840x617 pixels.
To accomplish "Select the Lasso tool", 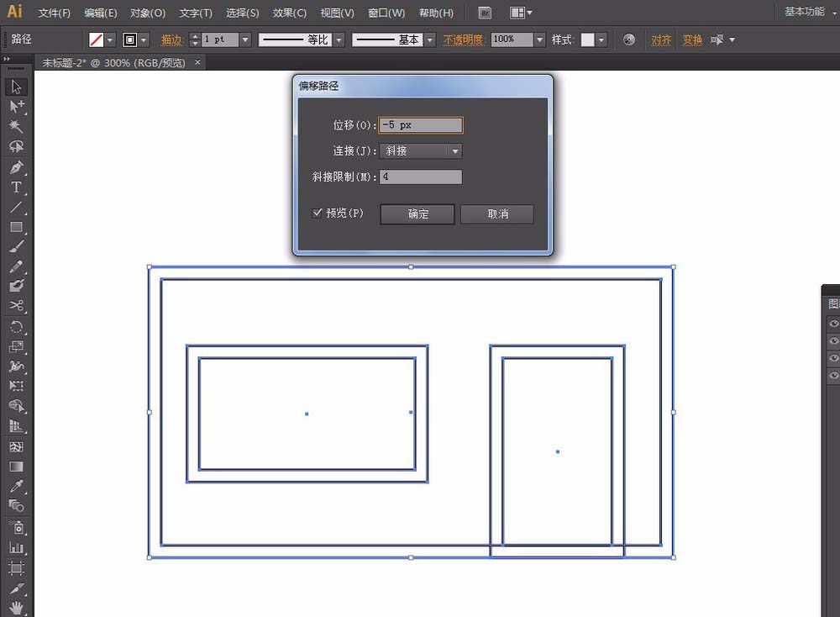I will pyautogui.click(x=16, y=146).
